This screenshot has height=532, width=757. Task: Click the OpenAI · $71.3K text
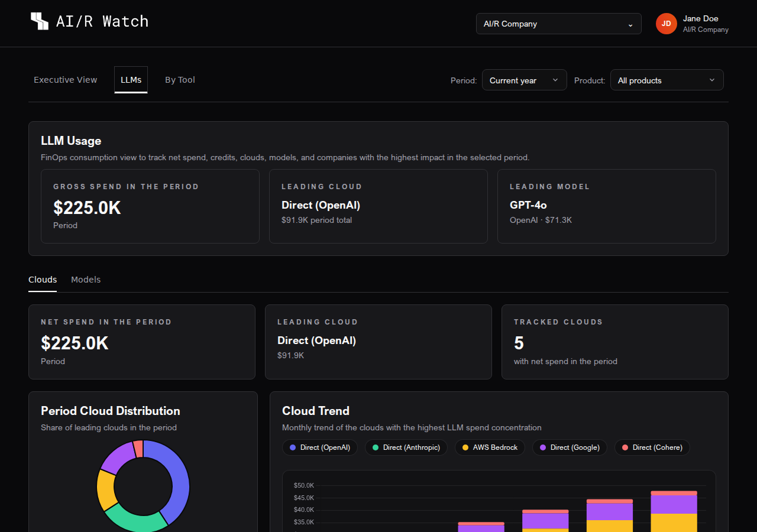[x=541, y=220]
